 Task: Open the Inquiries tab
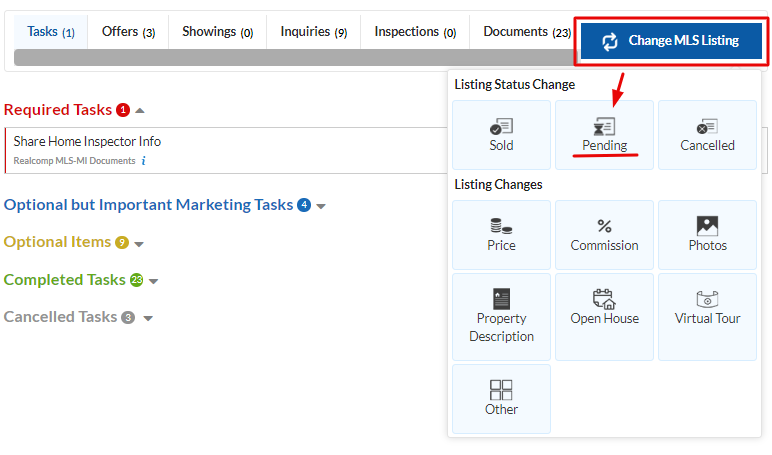[313, 32]
